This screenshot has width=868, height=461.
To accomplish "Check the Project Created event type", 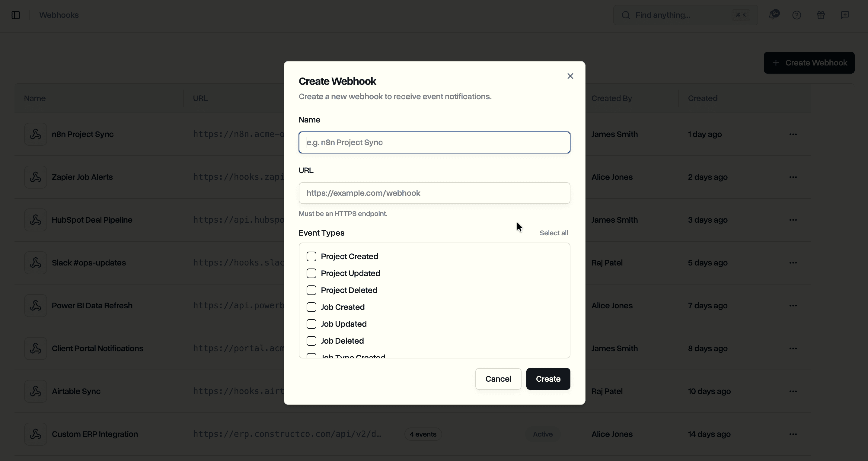I will (311, 256).
